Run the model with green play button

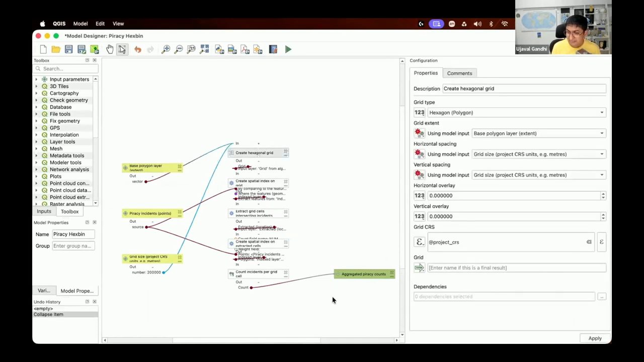click(x=288, y=49)
